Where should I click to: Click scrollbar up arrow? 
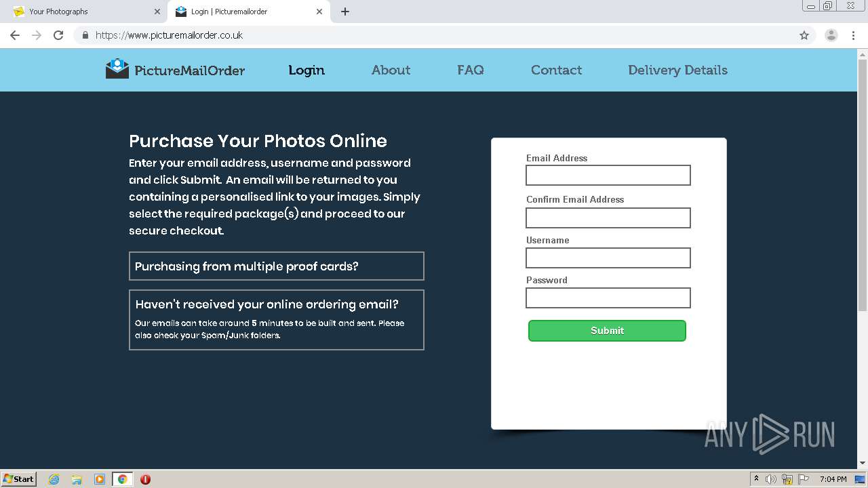click(863, 54)
